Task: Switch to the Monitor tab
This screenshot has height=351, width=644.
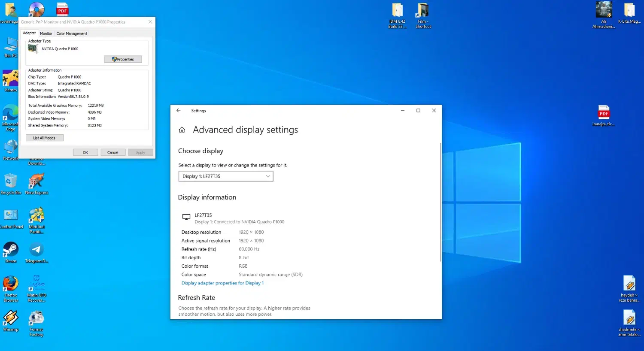Action: [46, 33]
